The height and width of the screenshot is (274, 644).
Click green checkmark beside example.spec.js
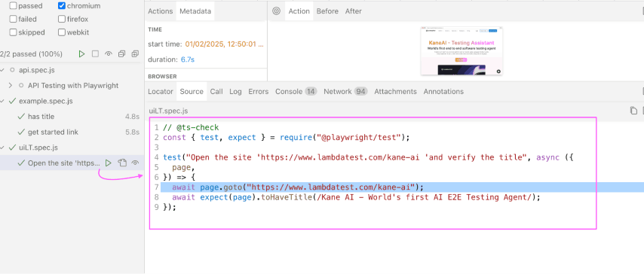(12, 101)
